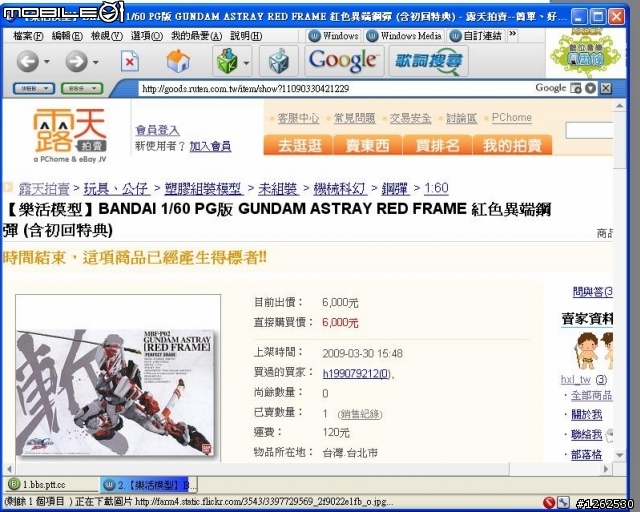Open breadcrumb 玩具、公仔
This screenshot has height=512, width=640.
(x=116, y=189)
